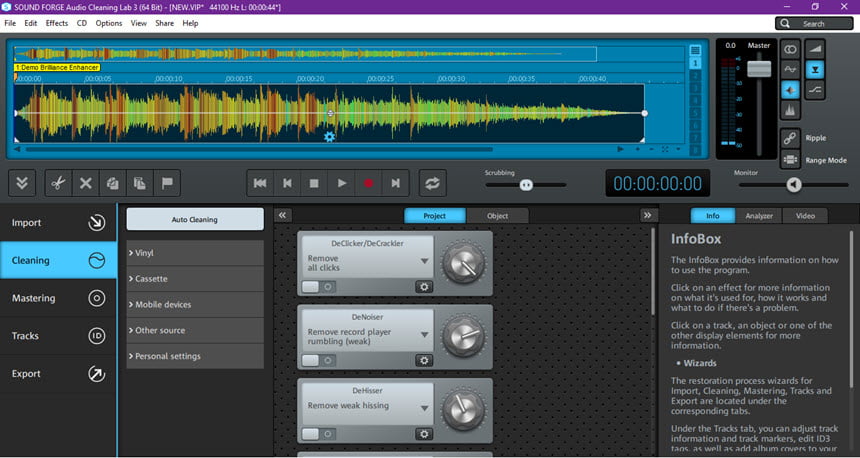
Task: Stop playback
Action: click(314, 183)
